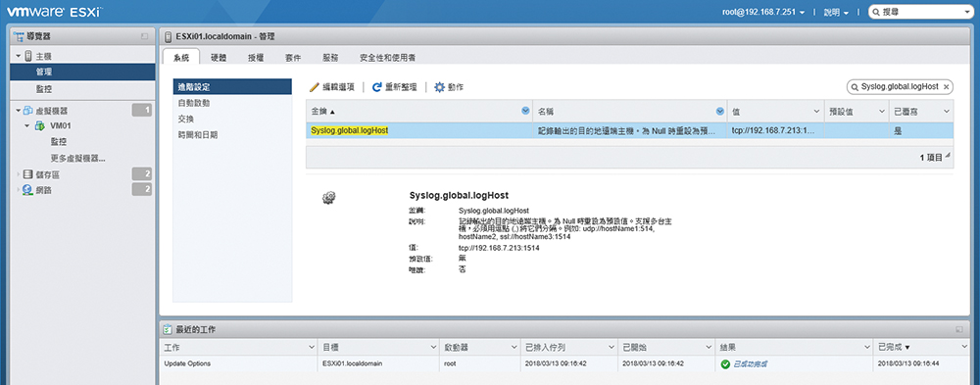
Task: Open the Initiator column dropdown
Action: click(x=514, y=346)
